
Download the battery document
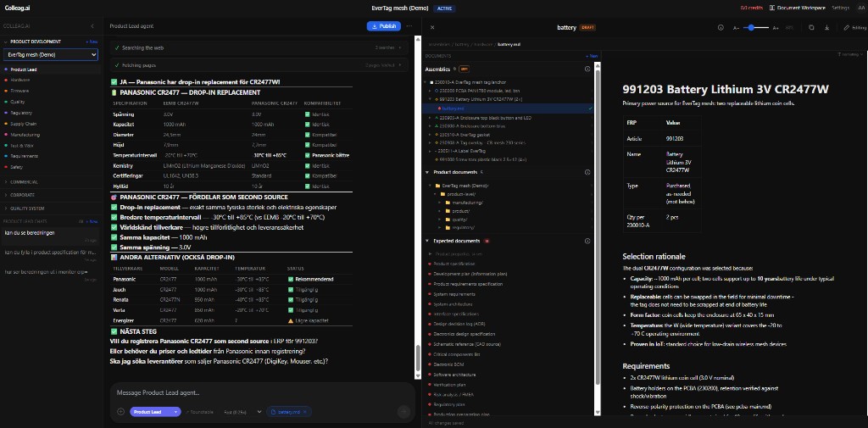pos(826,27)
